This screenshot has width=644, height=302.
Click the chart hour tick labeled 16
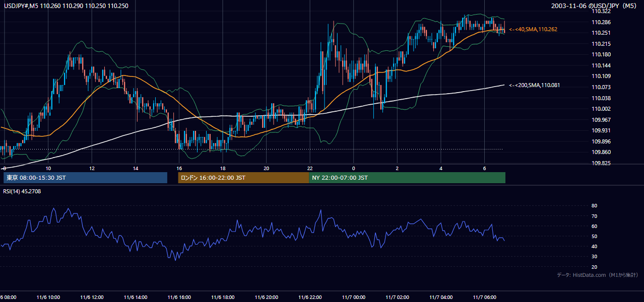click(179, 168)
